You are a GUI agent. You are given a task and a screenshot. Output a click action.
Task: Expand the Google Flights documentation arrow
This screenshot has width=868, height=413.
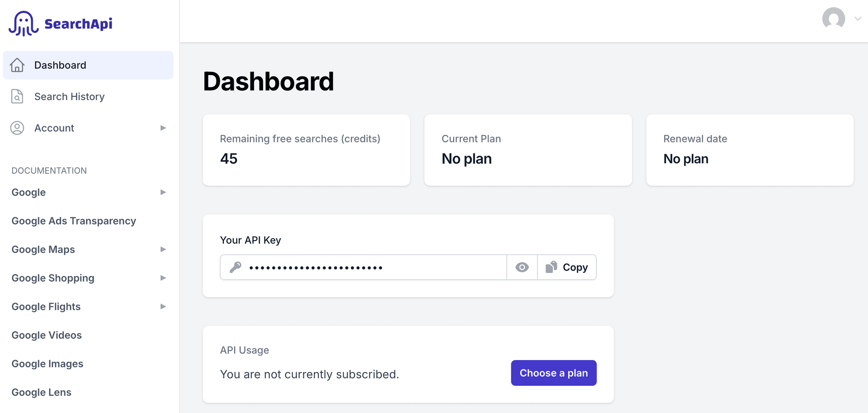pos(163,306)
